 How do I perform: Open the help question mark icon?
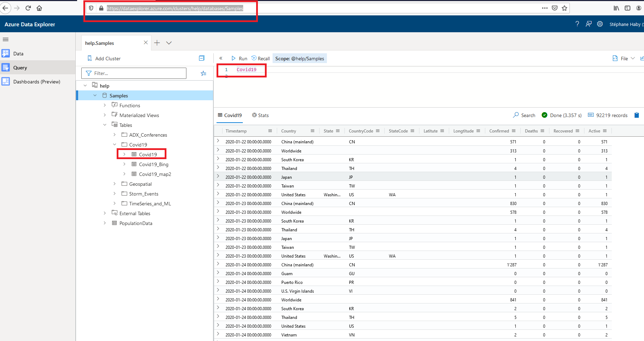[x=577, y=24]
